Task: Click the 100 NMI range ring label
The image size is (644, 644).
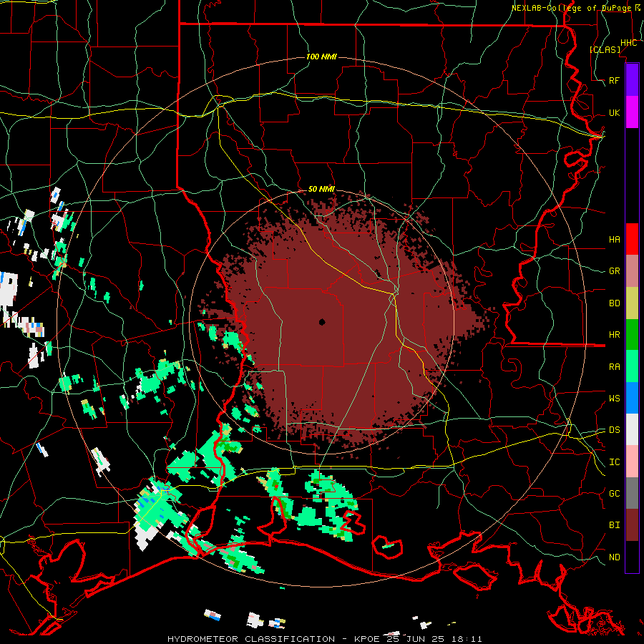Action: [x=321, y=57]
